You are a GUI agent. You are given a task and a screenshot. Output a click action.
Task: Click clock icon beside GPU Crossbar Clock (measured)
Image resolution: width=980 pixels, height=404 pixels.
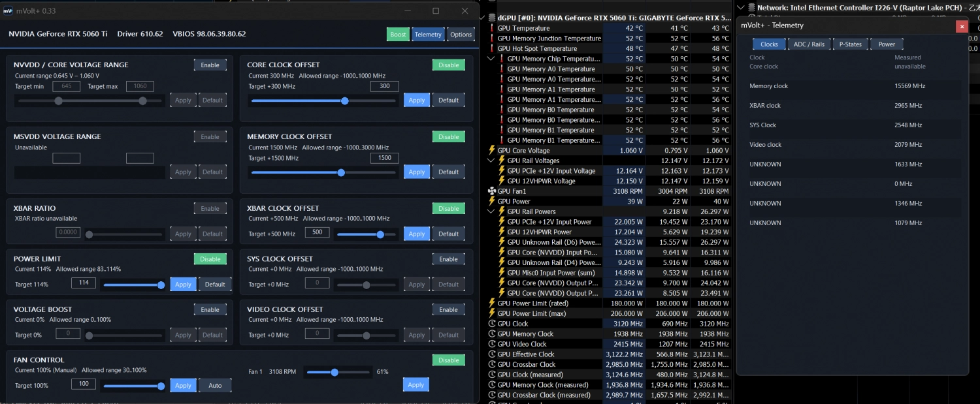[492, 395]
